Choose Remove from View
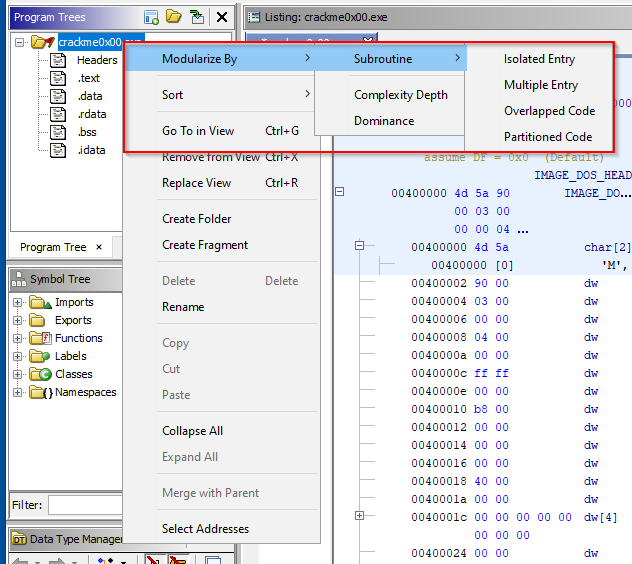 [221, 157]
